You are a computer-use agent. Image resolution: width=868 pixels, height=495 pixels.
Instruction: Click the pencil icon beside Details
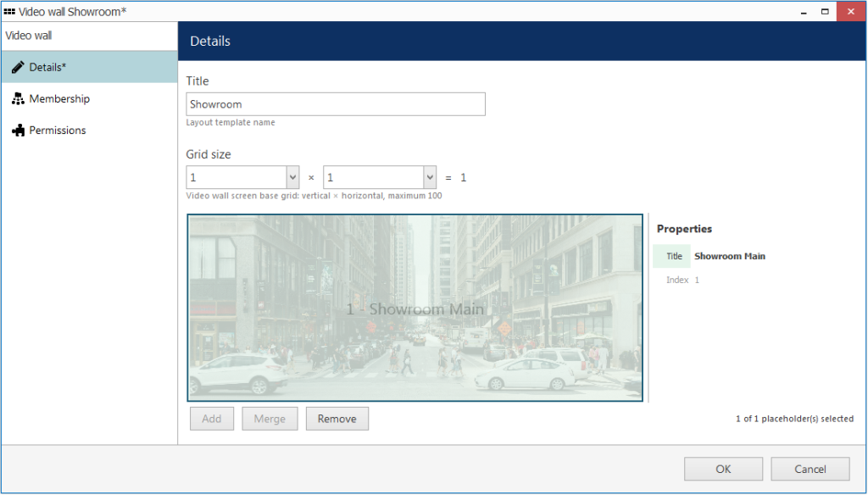click(x=18, y=67)
